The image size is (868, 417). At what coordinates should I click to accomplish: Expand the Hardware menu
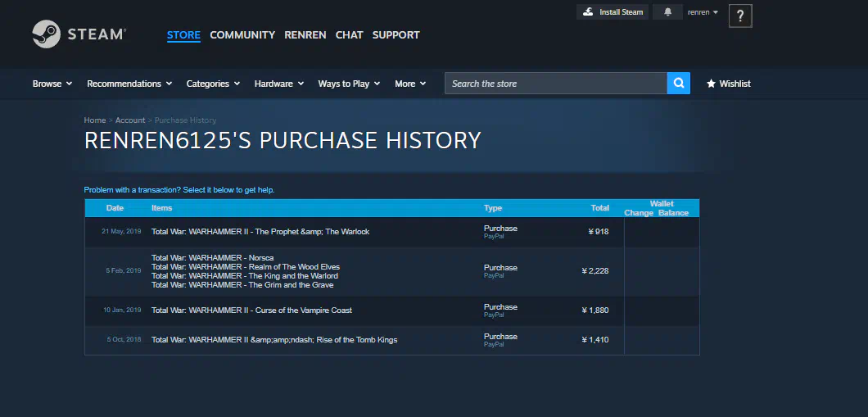pos(279,84)
